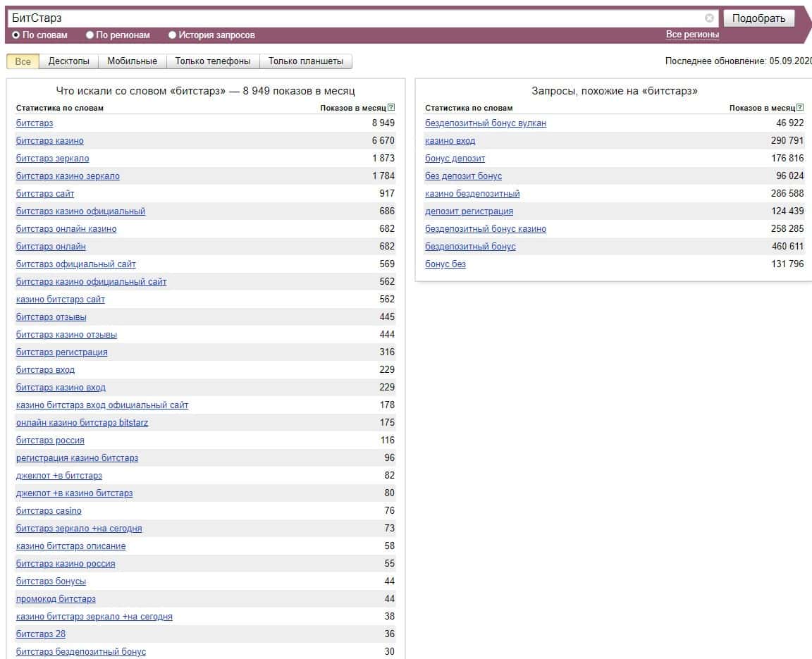Select the 'История запросов' radio button

click(x=172, y=35)
